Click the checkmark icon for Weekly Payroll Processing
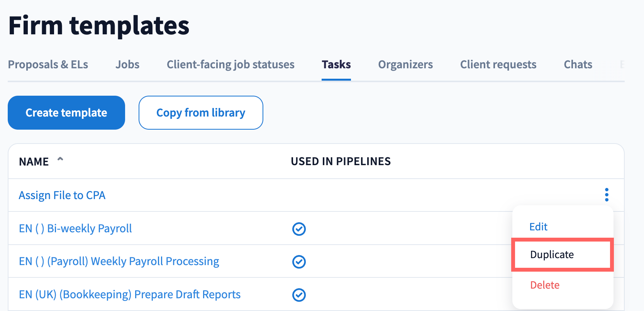 (299, 262)
